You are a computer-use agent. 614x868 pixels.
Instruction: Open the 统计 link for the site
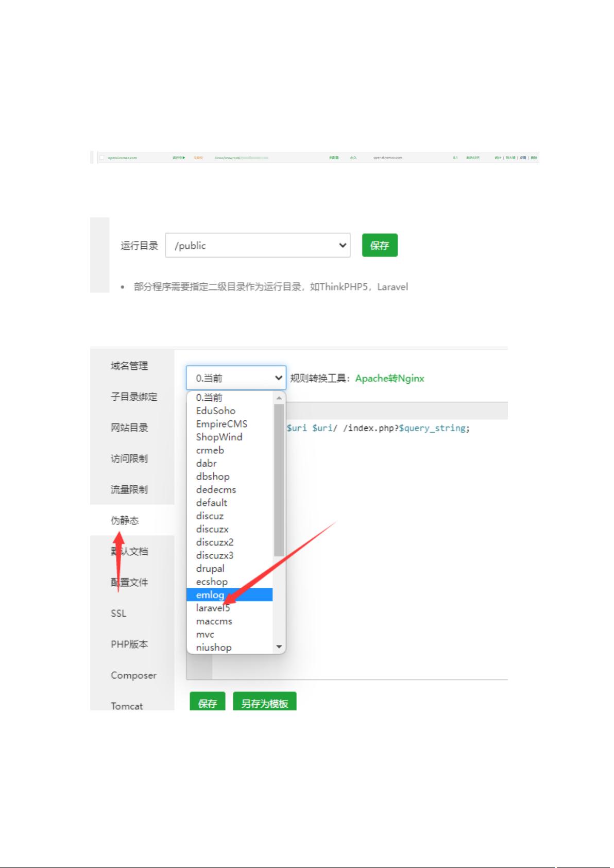(498, 158)
